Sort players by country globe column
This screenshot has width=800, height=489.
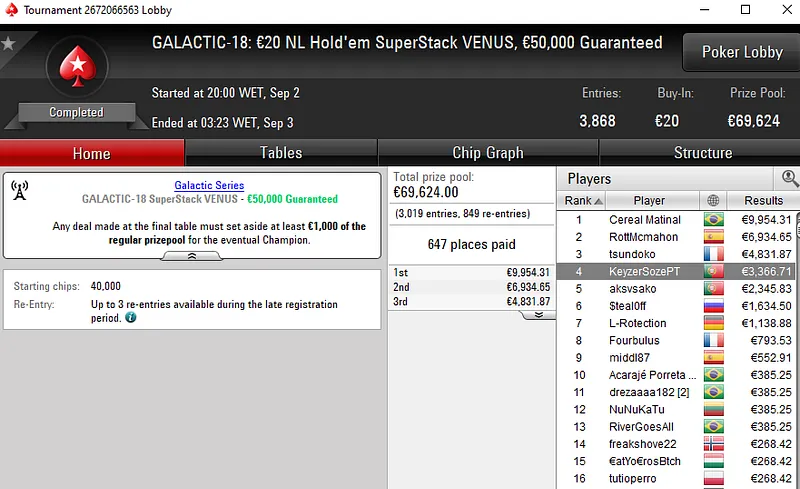tap(713, 200)
